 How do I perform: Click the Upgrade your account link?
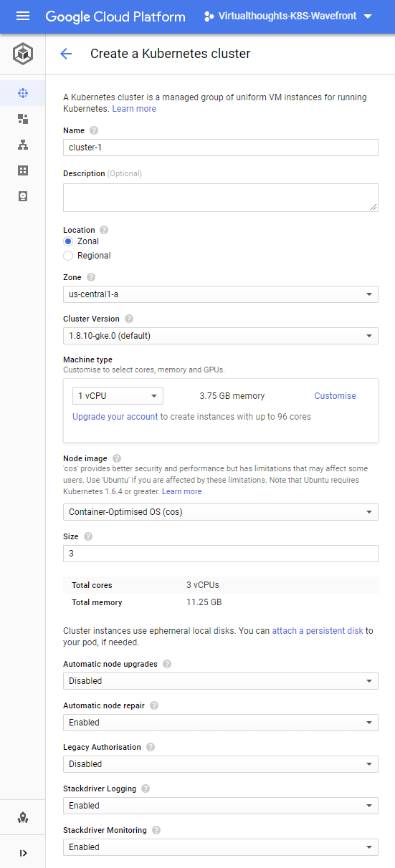click(x=115, y=417)
